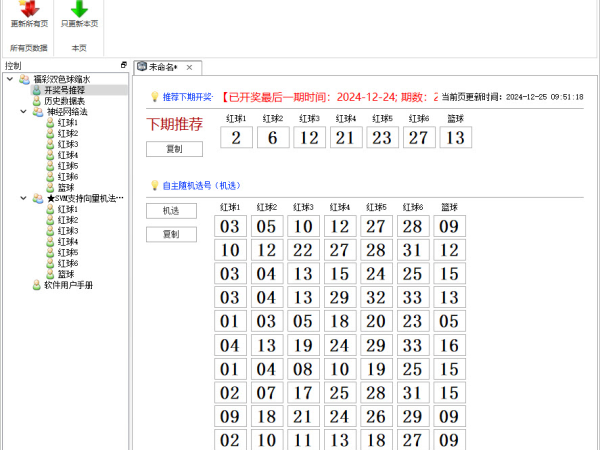This screenshot has width=600, height=450.
Task: Select the 神经网络法 node
Action: [x=67, y=112]
